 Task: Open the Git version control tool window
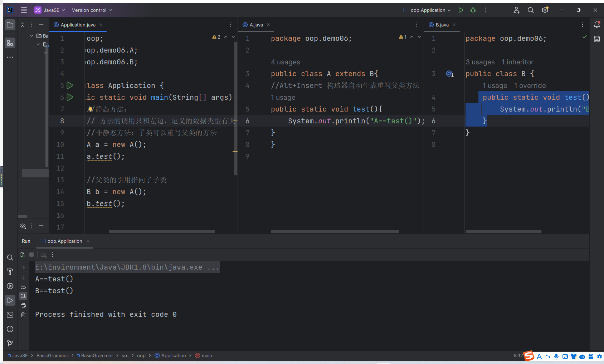click(x=10, y=343)
